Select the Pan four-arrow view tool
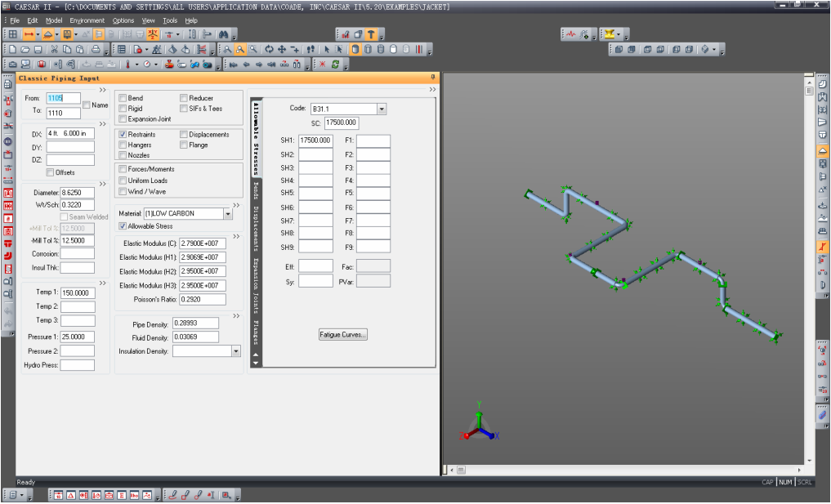The height and width of the screenshot is (504, 831). click(282, 49)
